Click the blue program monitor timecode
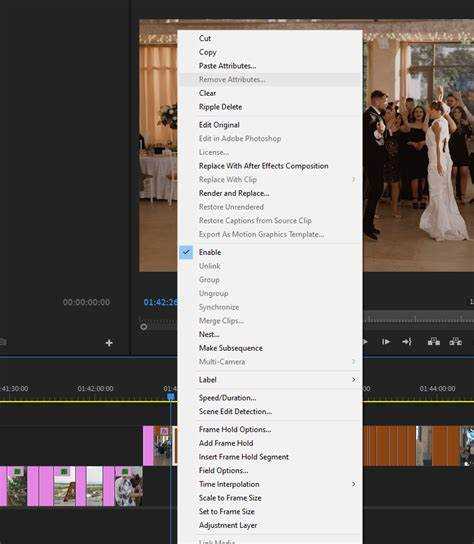Image resolution: width=474 pixels, height=544 pixels. pyautogui.click(x=160, y=302)
